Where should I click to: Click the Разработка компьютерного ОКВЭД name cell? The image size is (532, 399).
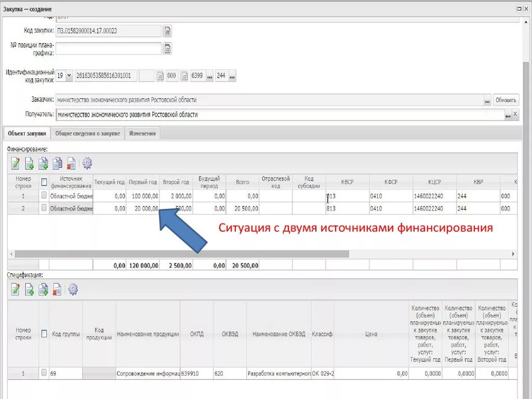279,373
